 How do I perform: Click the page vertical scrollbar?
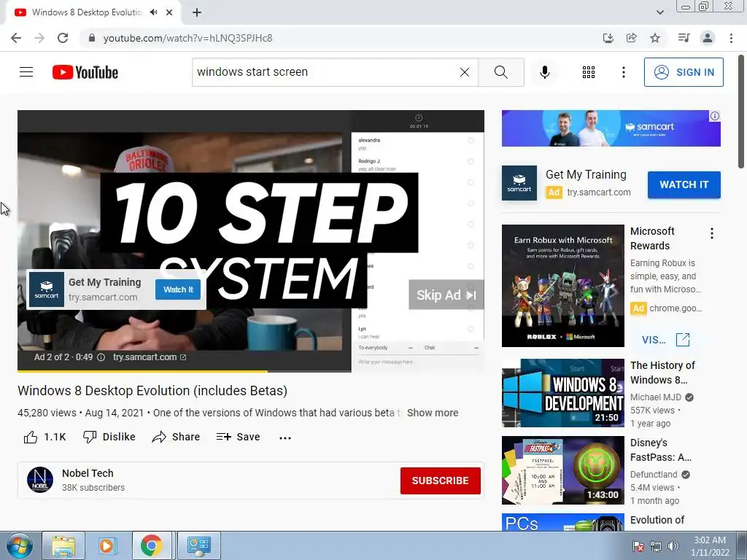(x=741, y=112)
